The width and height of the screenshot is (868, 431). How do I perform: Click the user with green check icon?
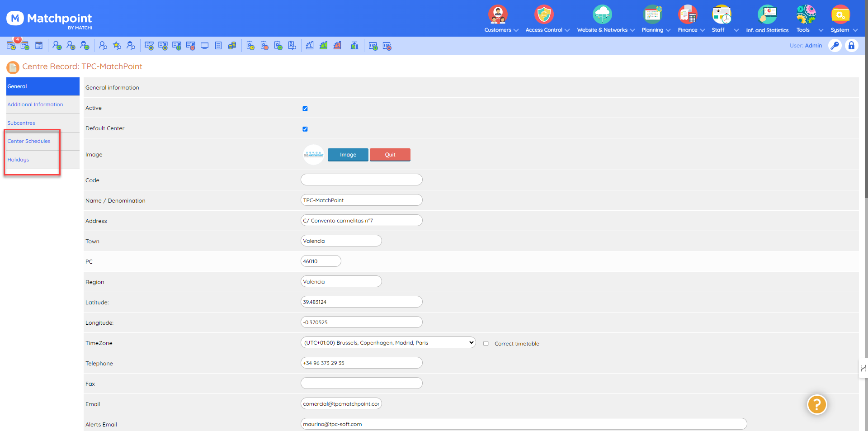click(x=85, y=46)
